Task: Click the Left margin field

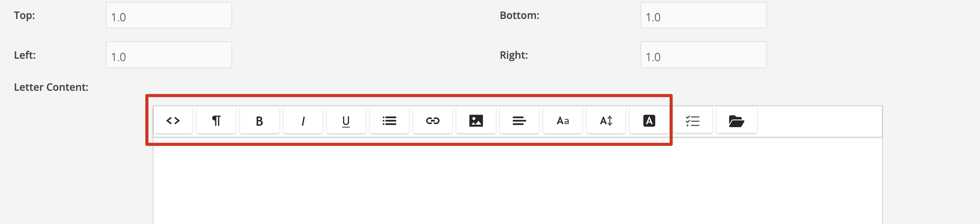Action: point(169,55)
